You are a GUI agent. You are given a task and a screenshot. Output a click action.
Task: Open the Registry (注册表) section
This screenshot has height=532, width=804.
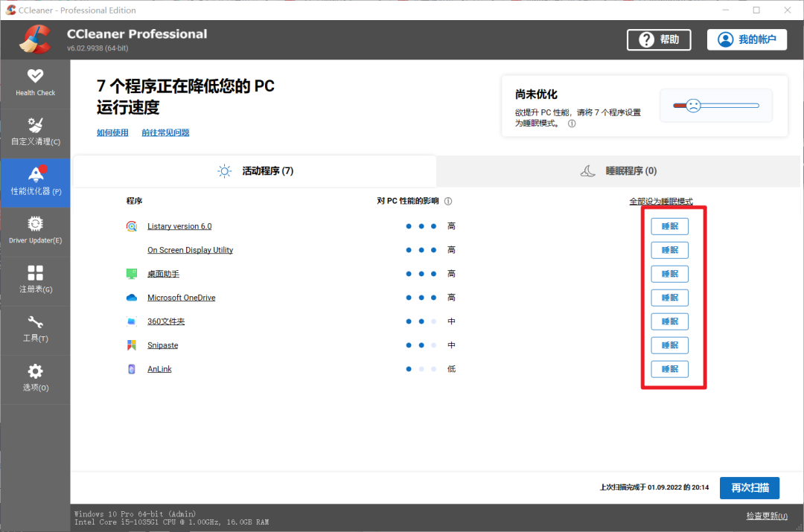36,281
